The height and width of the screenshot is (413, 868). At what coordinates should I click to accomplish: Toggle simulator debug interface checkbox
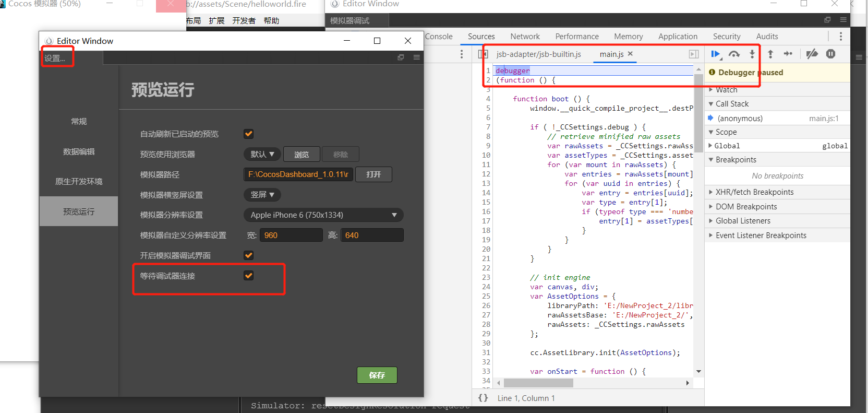249,255
